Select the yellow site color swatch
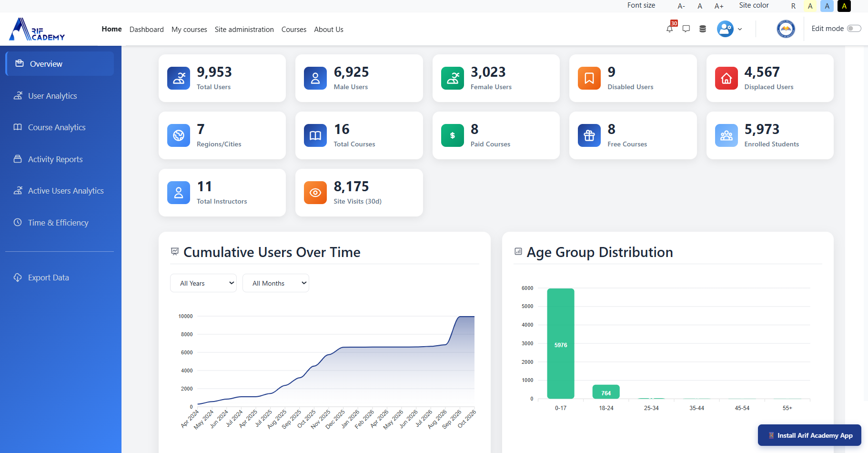Screen dimensions: 868x453 click(810, 6)
